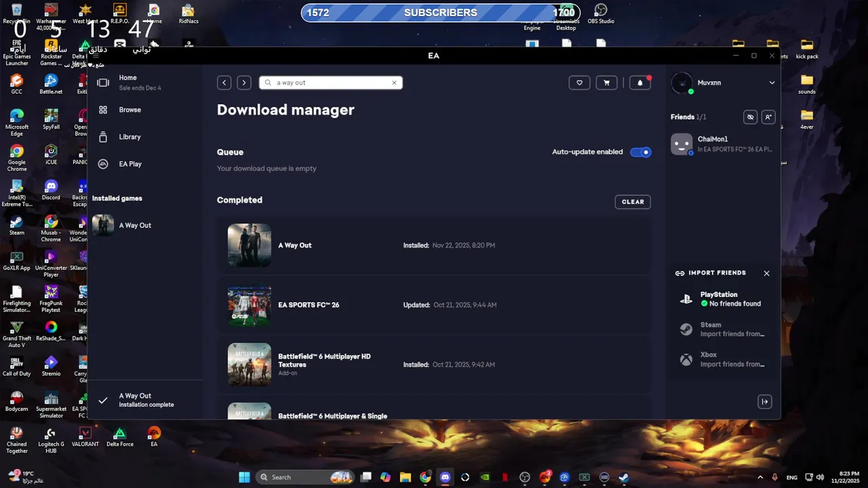Open the wishlist heart icon
This screenshot has width=868, height=488.
click(x=579, y=83)
